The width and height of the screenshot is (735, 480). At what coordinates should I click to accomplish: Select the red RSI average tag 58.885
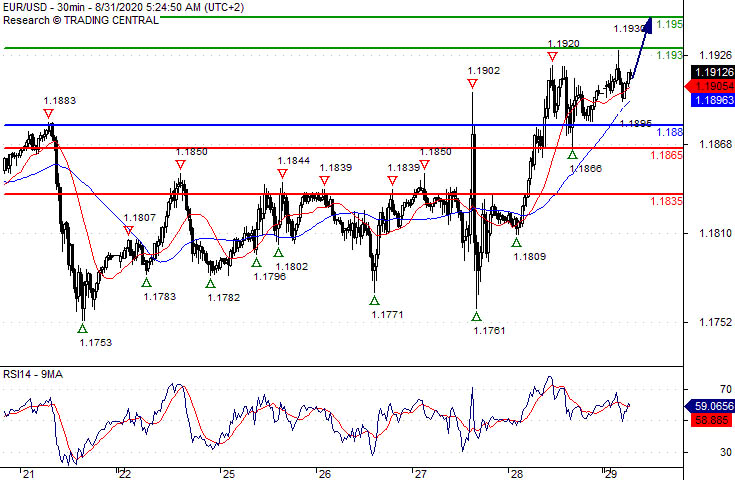tap(712, 420)
